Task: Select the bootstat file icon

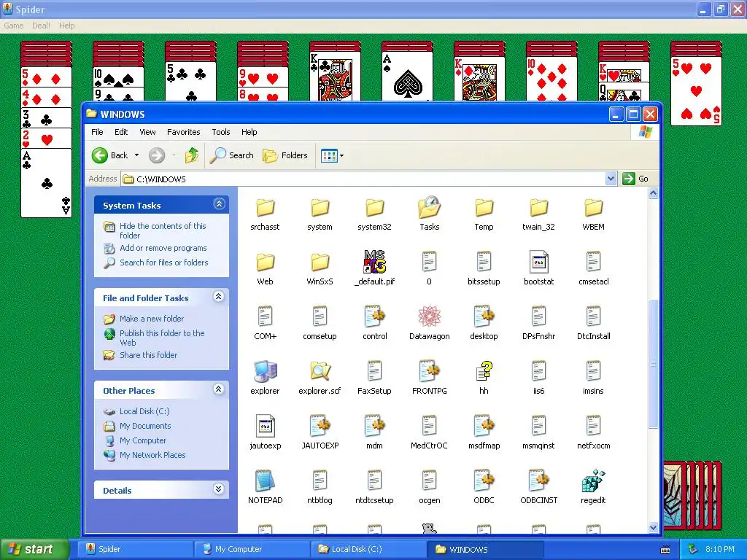Action: (x=539, y=262)
